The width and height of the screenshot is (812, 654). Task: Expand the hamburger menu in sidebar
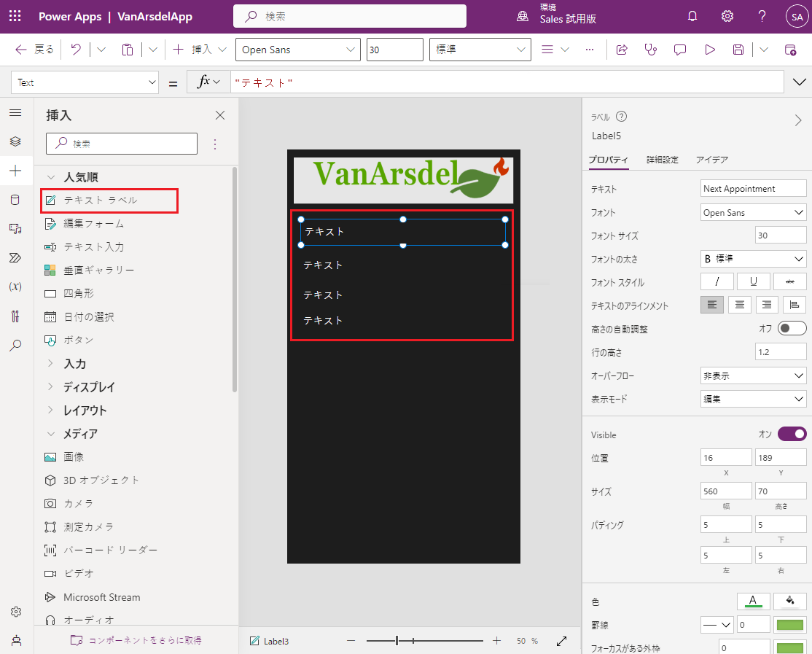tap(15, 112)
